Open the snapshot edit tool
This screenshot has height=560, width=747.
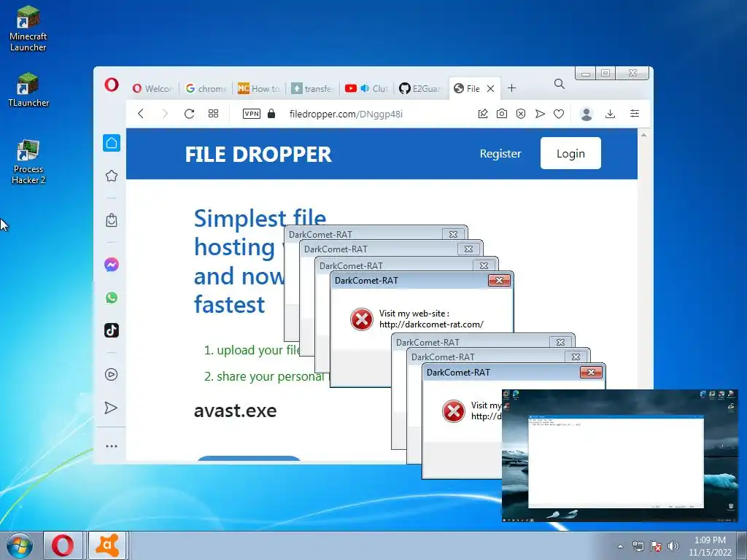483,114
